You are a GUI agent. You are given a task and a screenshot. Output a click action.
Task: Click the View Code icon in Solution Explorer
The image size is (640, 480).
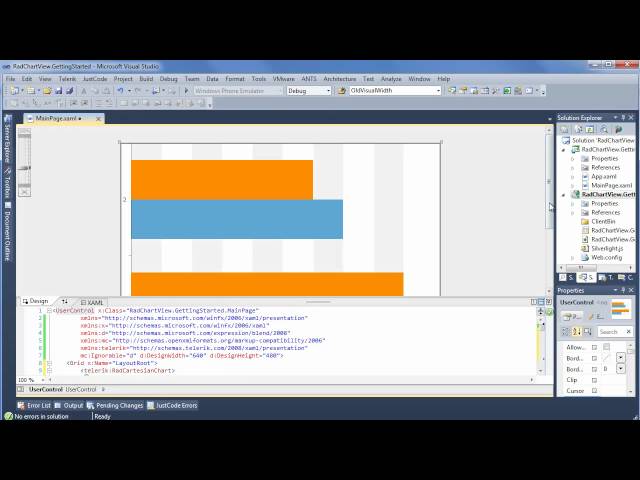click(604, 129)
